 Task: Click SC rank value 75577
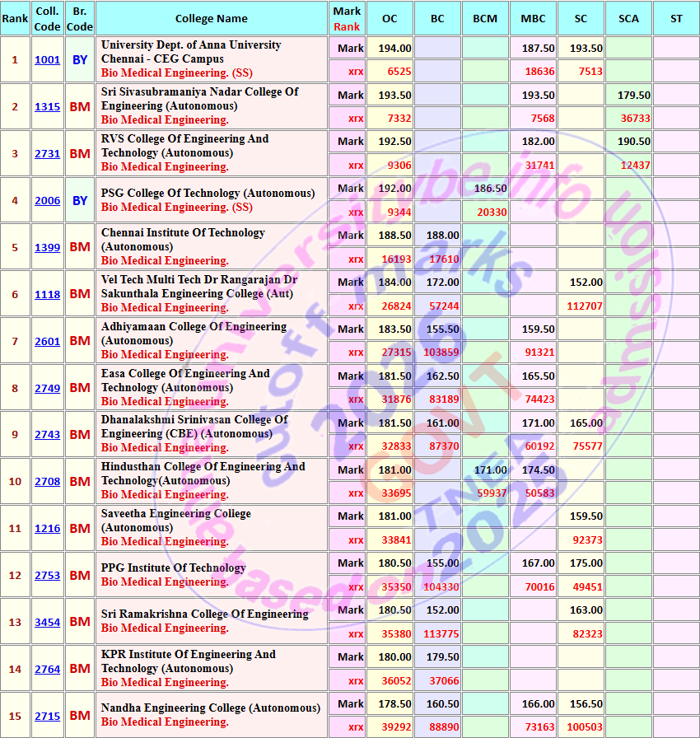pos(587,446)
